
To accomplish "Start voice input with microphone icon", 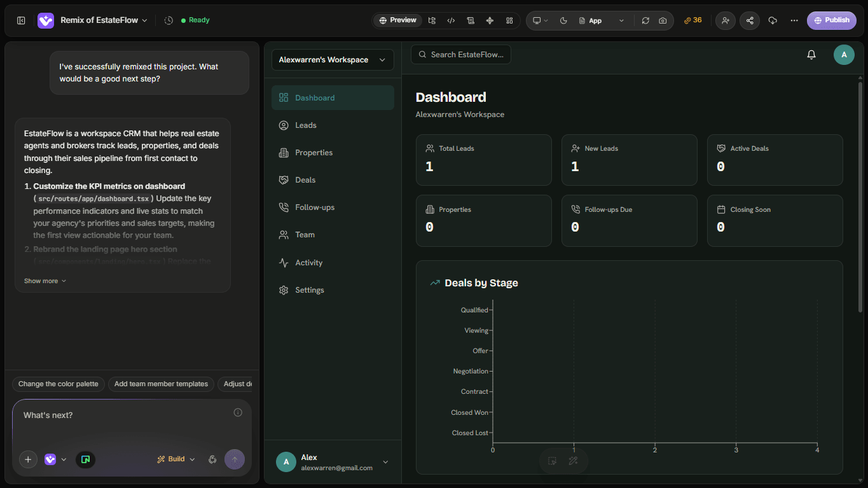I will click(x=212, y=459).
